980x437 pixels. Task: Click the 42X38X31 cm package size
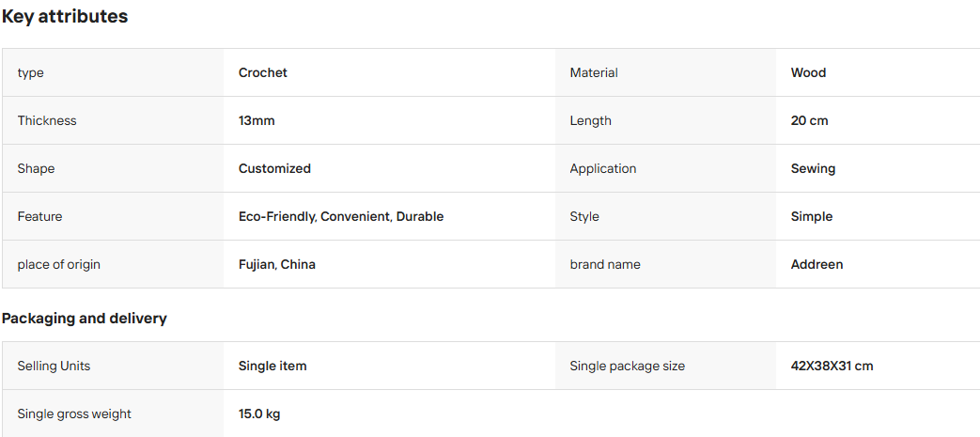[832, 366]
